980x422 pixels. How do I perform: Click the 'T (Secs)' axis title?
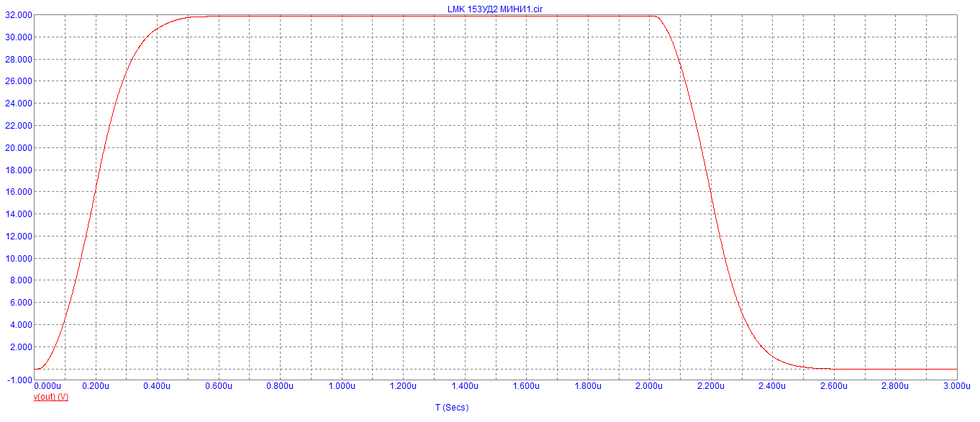click(452, 408)
